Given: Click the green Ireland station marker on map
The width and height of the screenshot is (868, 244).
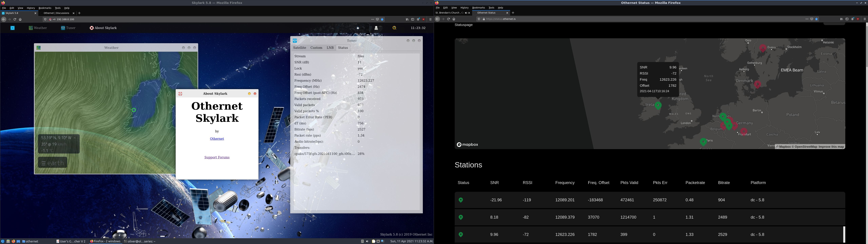Looking at the screenshot, I should point(658,106).
